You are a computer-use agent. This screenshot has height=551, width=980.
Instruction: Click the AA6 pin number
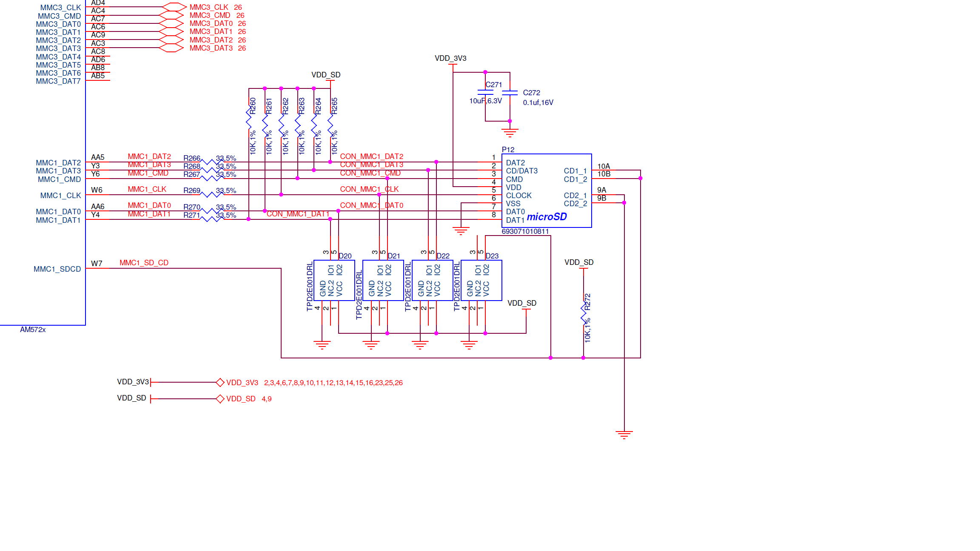coord(97,207)
